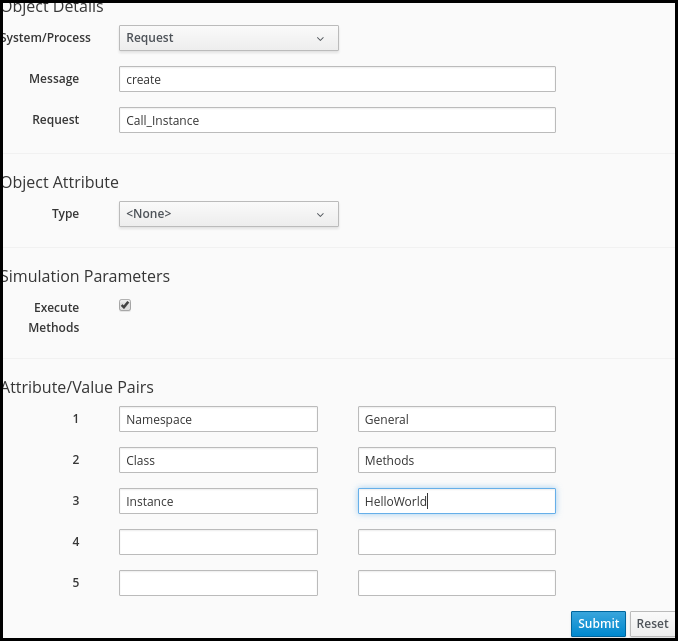
Task: Click the Execute Methods label text
Action: [x=54, y=317]
